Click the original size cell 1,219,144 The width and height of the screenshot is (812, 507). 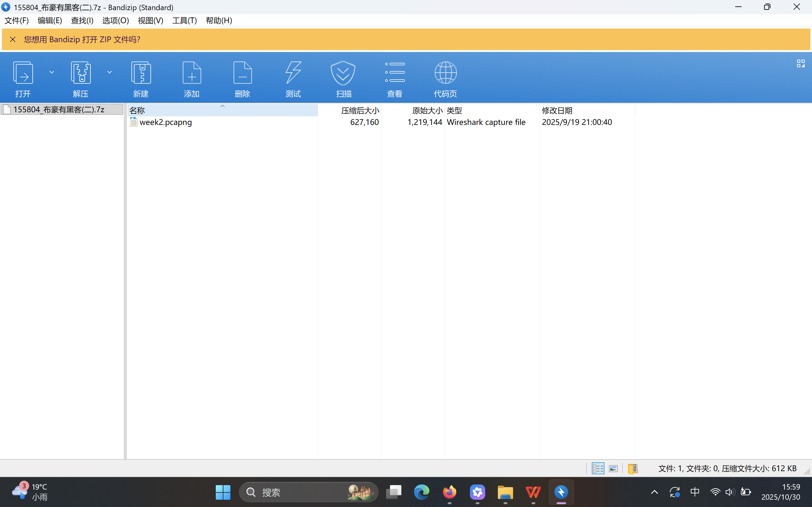pyautogui.click(x=425, y=122)
